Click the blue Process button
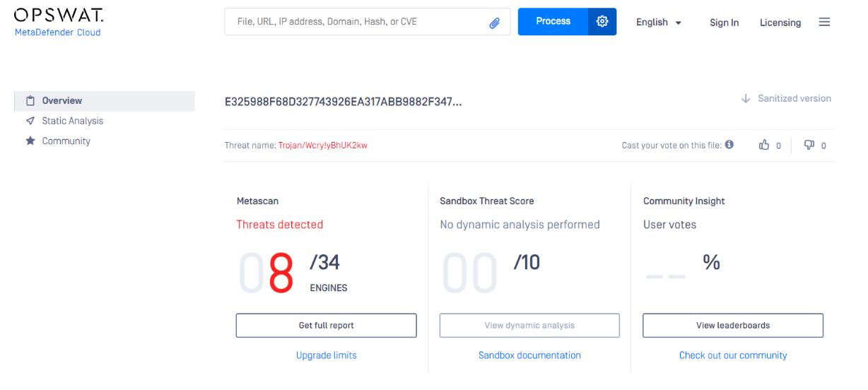Image resolution: width=868 pixels, height=390 pixels. [553, 22]
